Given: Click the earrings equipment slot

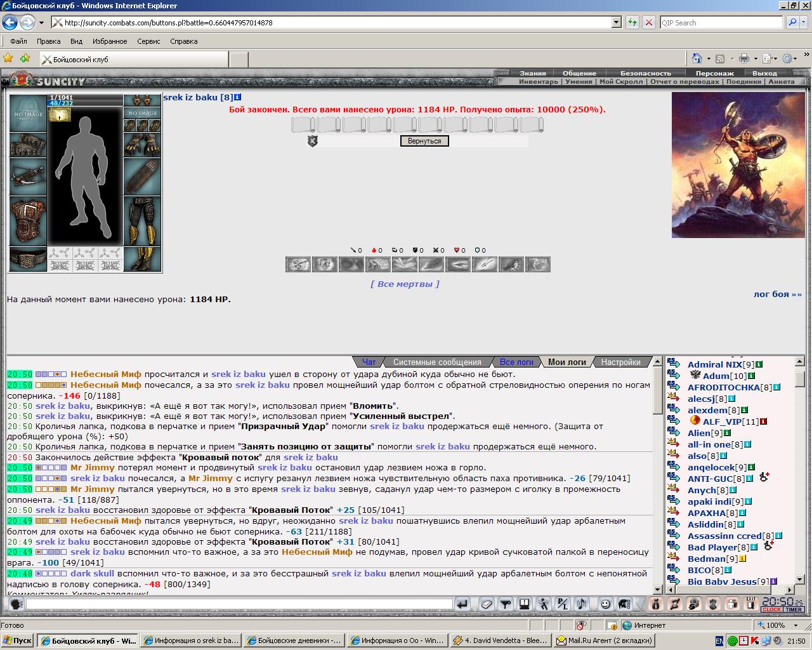Looking at the screenshot, I should 142,100.
